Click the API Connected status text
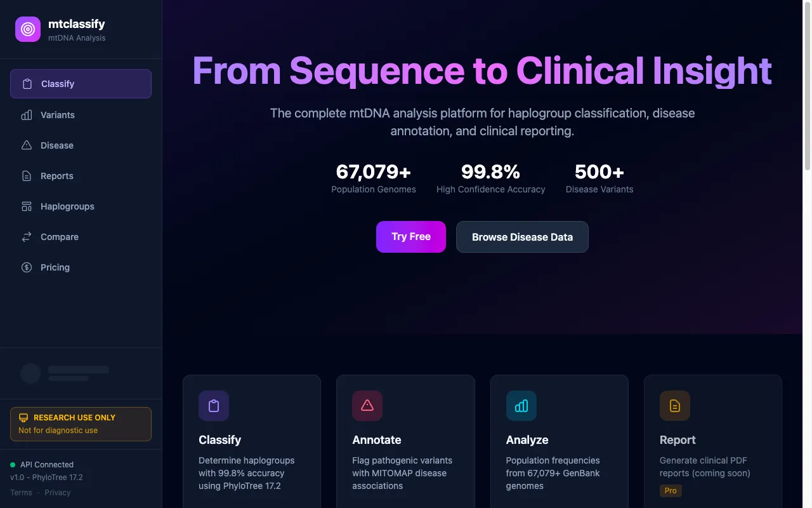Image resolution: width=812 pixels, height=508 pixels. tap(47, 465)
